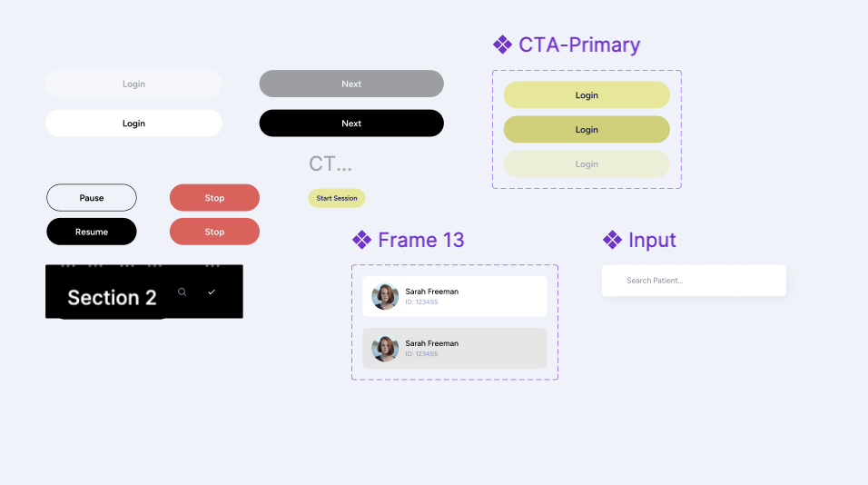
Task: Click Sarah Freeman's avatar in the white card
Action: tap(385, 297)
